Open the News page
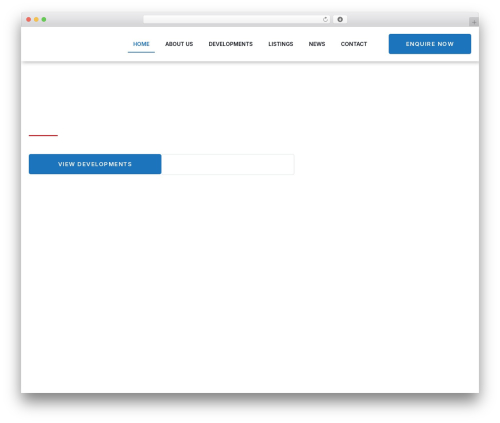500x423 pixels. click(x=317, y=44)
